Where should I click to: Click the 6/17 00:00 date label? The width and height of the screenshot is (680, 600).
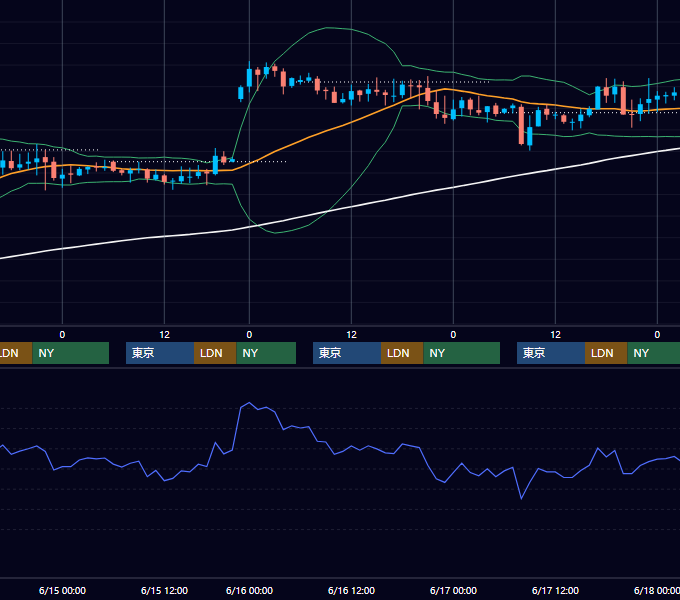pos(453,590)
